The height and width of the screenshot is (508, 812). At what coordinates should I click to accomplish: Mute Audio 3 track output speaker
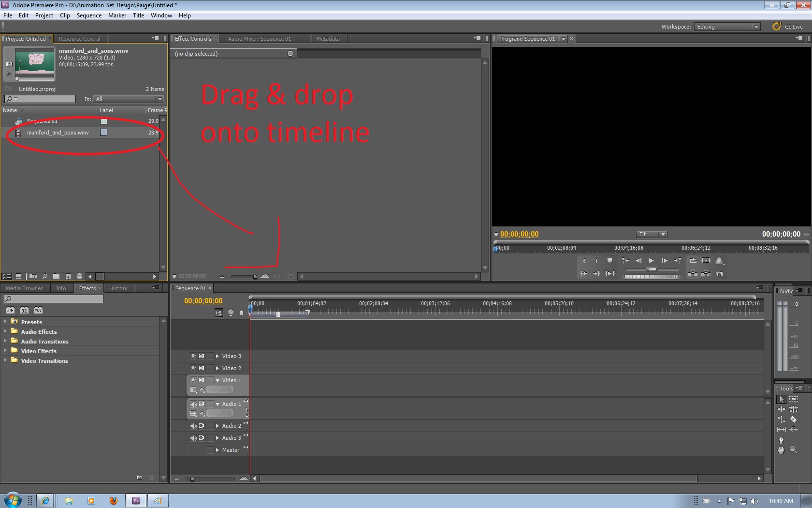point(193,438)
